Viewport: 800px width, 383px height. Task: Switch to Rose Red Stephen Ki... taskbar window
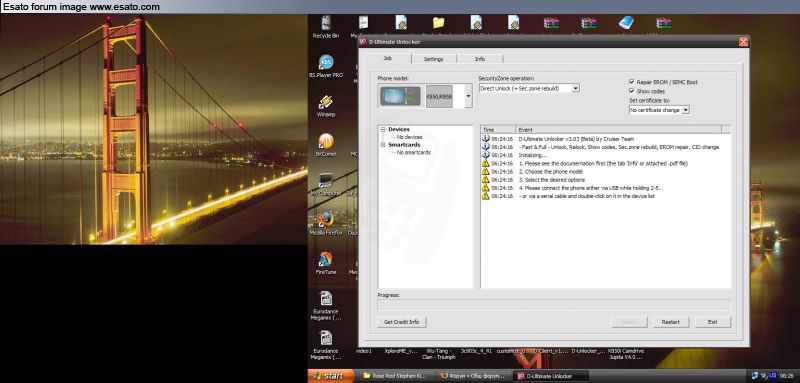tap(395, 376)
